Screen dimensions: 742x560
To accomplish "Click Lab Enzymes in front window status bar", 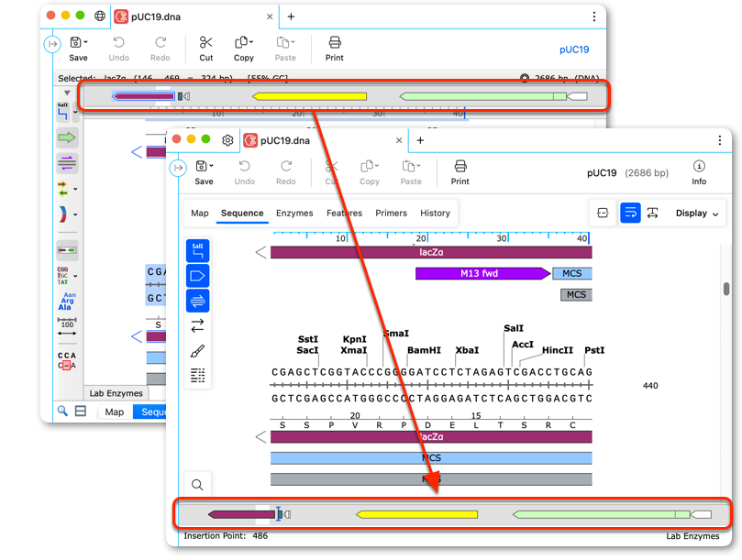I will pos(692,536).
